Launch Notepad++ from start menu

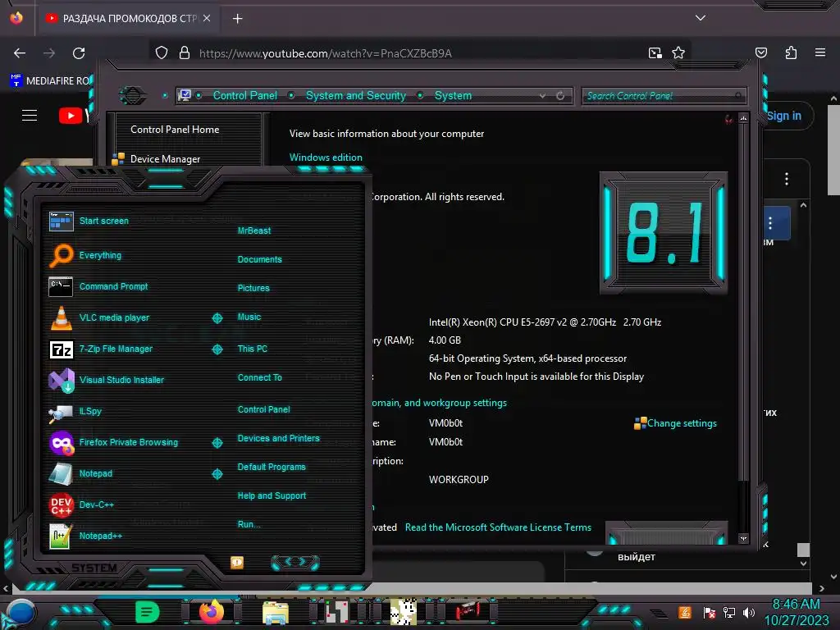(85, 536)
